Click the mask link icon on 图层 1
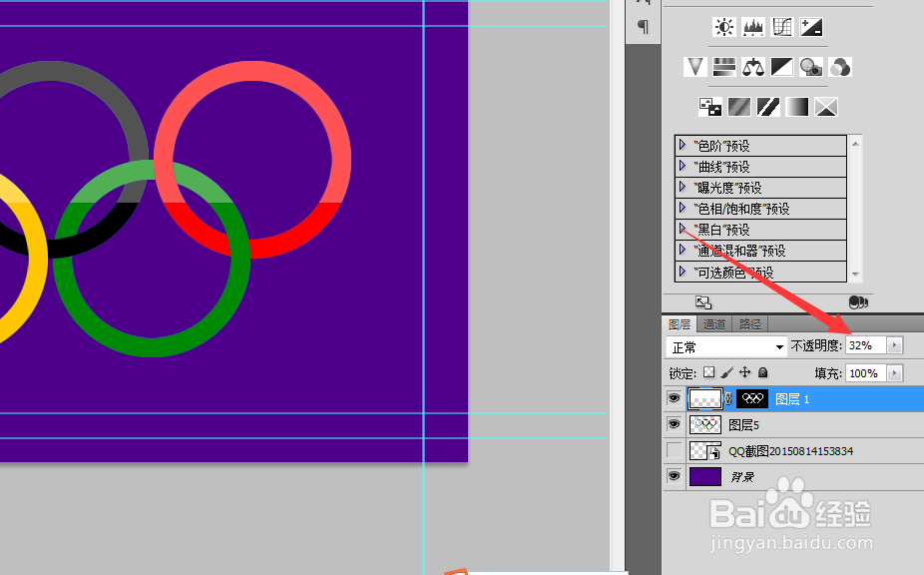The width and height of the screenshot is (924, 575). pyautogui.click(x=728, y=399)
